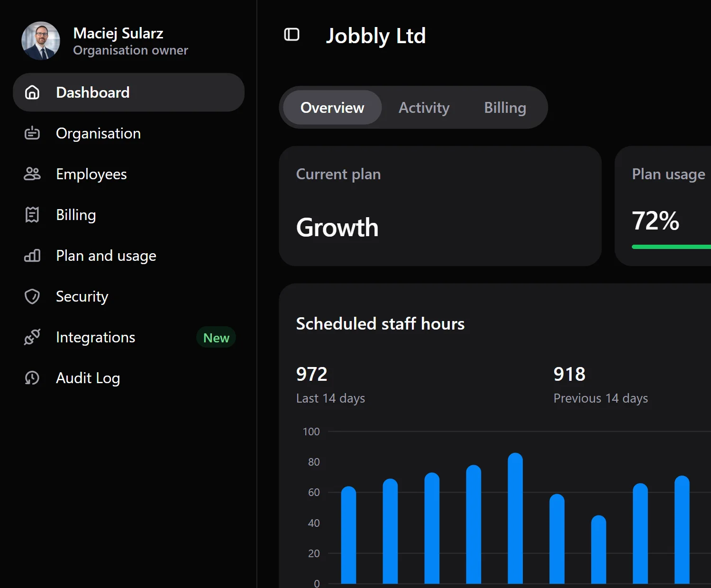This screenshot has height=588, width=711.
Task: Open the Dashboard menu item
Action: click(128, 92)
